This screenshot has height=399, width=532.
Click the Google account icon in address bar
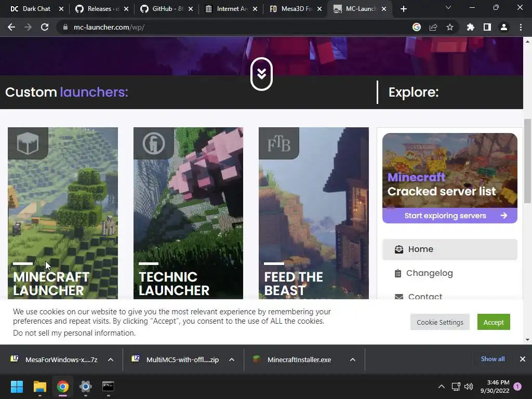point(417,27)
